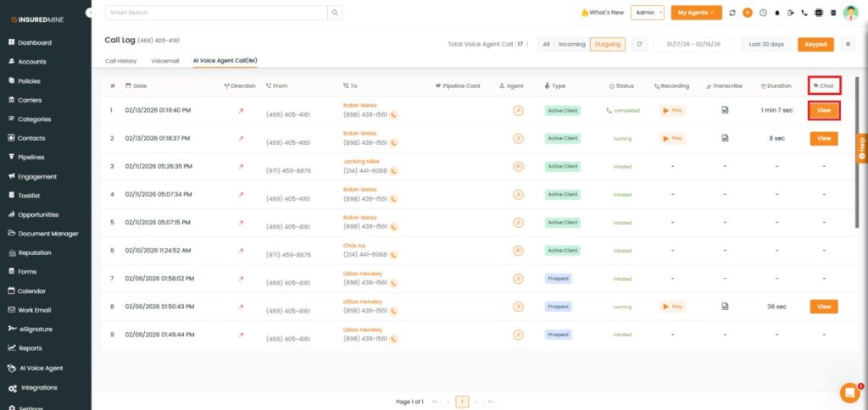Click the Keypad button
The width and height of the screenshot is (868, 410).
815,44
